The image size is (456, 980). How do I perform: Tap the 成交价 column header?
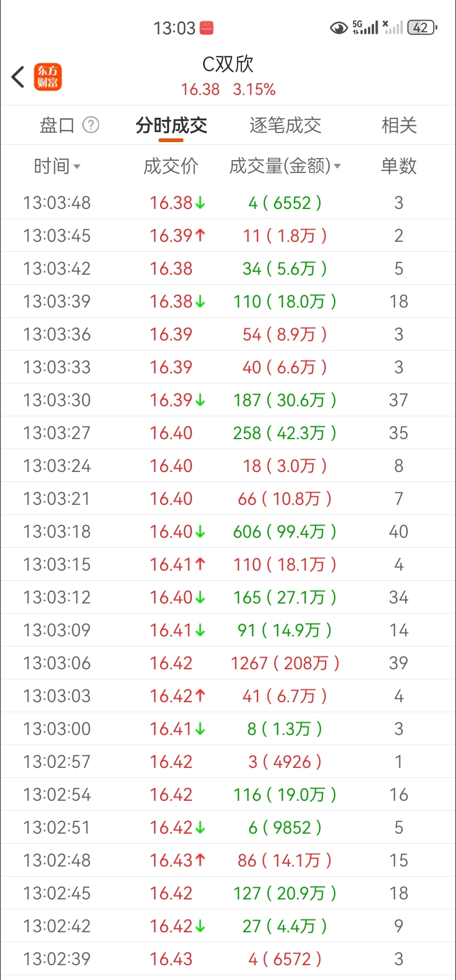pyautogui.click(x=171, y=167)
